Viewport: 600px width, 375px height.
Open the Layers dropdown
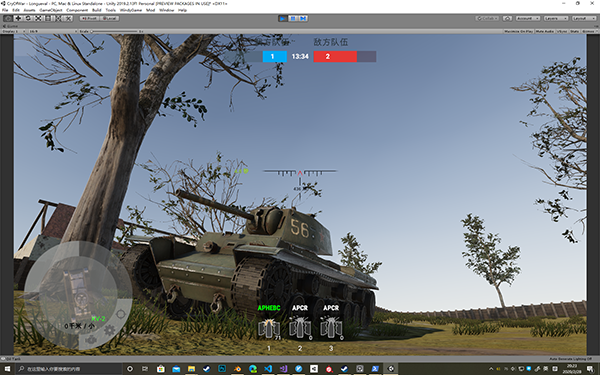pos(556,18)
